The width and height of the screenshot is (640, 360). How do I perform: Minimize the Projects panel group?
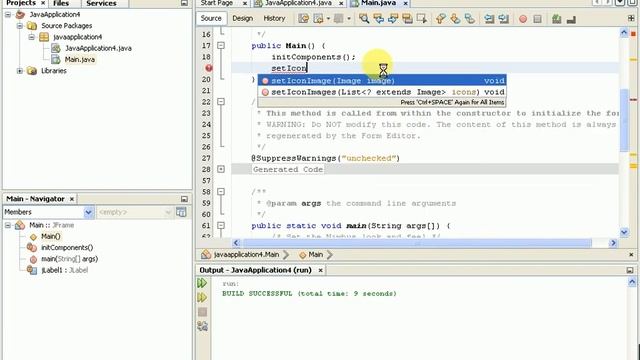184,3
